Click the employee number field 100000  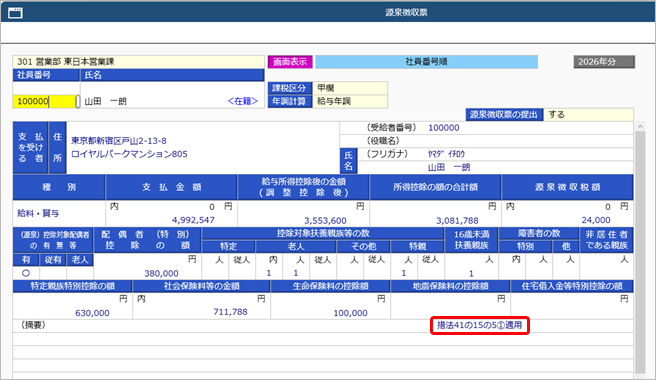click(x=44, y=101)
